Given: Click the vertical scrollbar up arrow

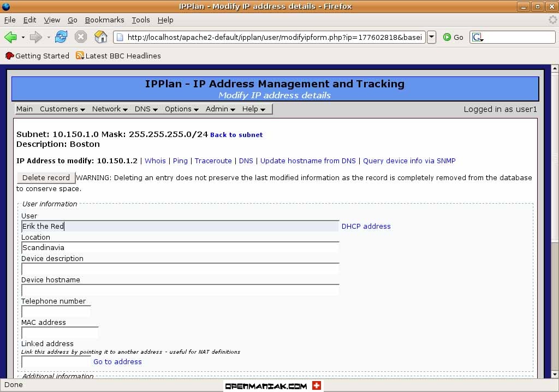Looking at the screenshot, I should (x=555, y=68).
